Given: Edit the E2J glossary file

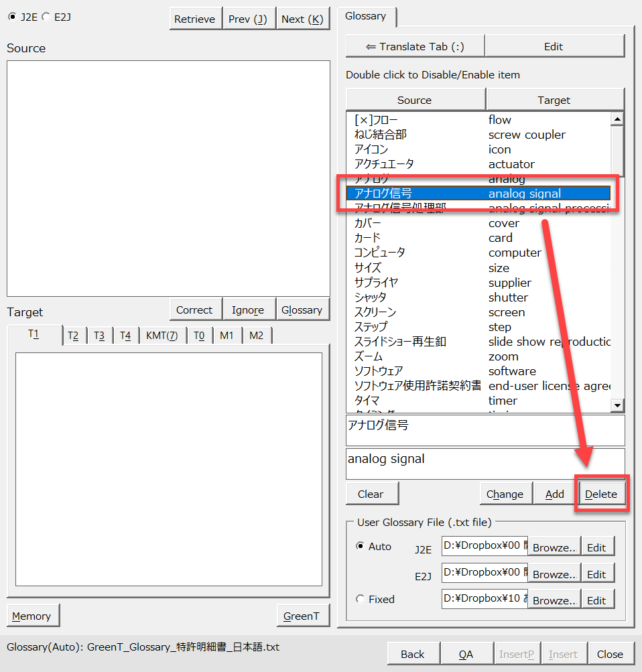Looking at the screenshot, I should point(596,574).
